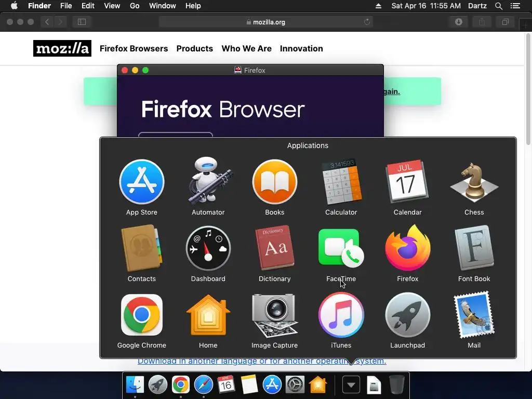Click Safari compass in the Dock
Viewport: 532px width, 399px height.
coord(204,385)
